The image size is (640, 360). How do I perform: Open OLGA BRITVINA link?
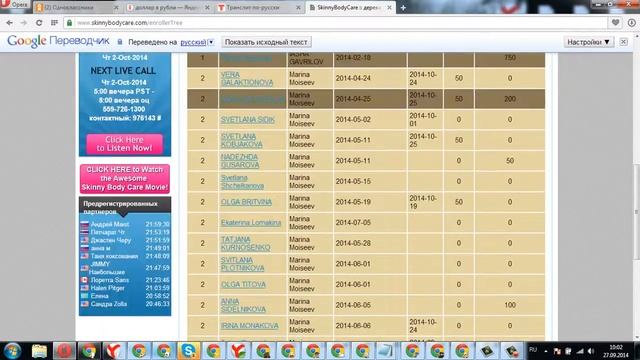tap(246, 202)
